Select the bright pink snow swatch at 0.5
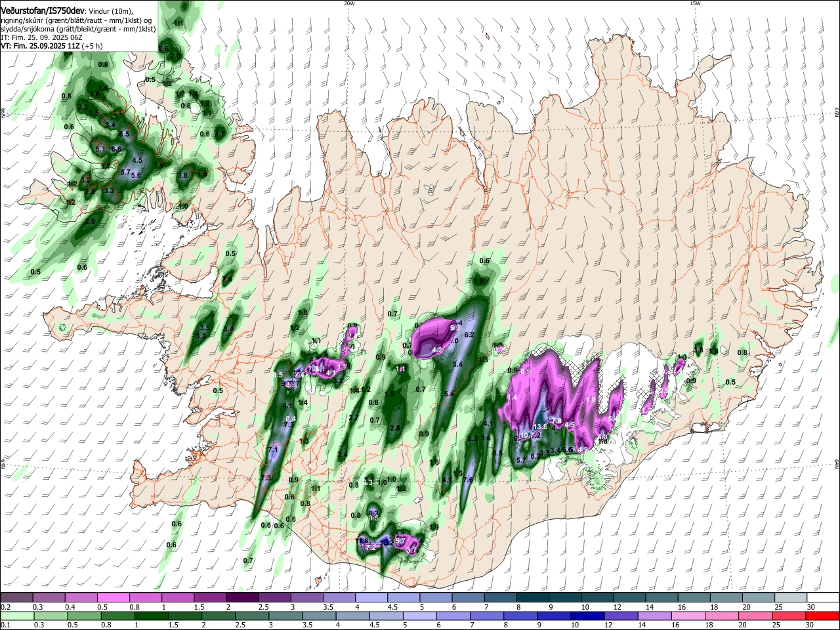This screenshot has width=840, height=630. tap(113, 597)
